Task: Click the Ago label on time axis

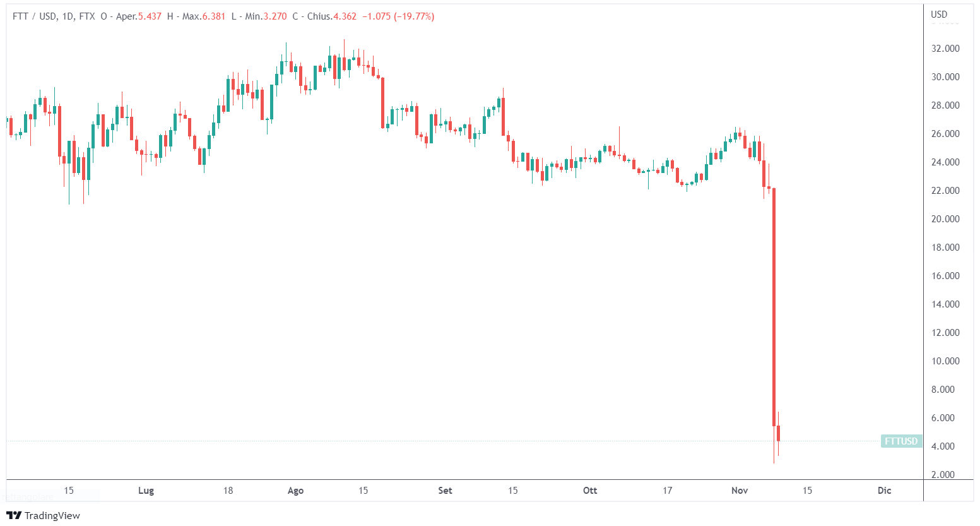Action: [295, 491]
